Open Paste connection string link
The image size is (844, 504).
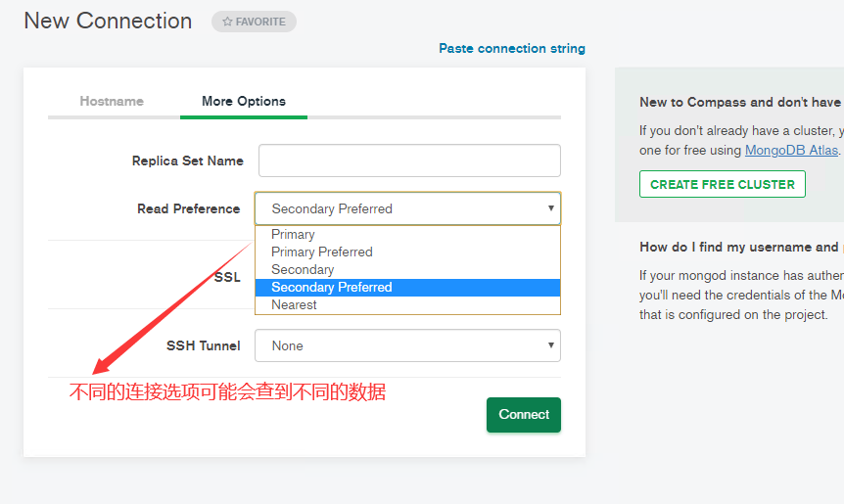511,48
